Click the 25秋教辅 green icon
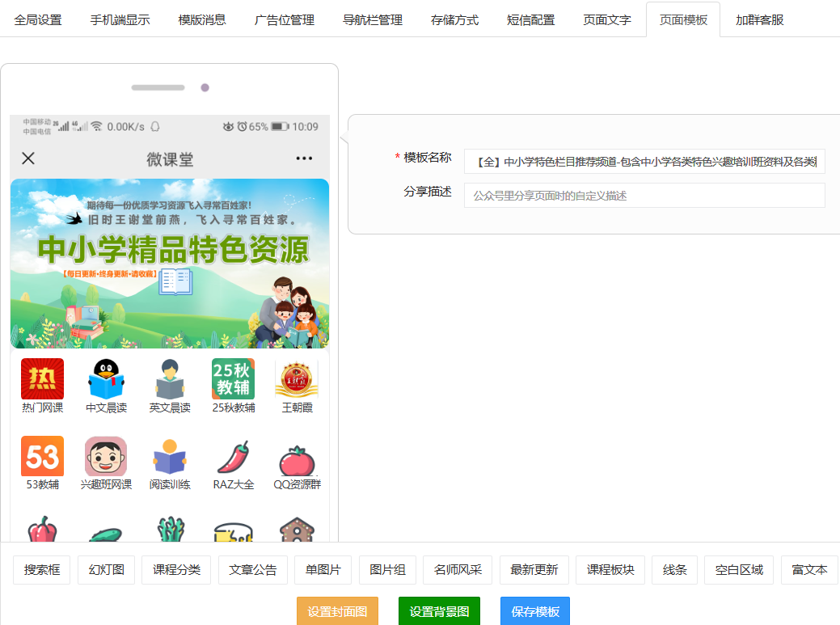 pos(233,379)
